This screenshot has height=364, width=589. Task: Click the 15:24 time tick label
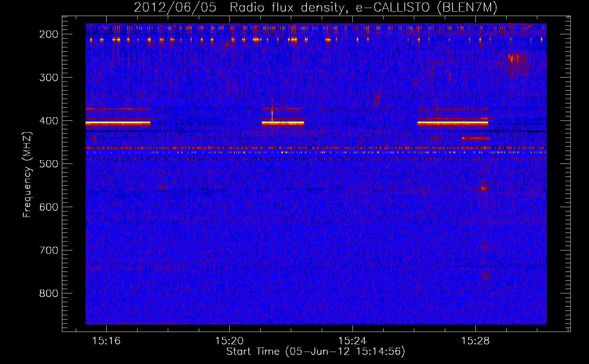(x=352, y=341)
